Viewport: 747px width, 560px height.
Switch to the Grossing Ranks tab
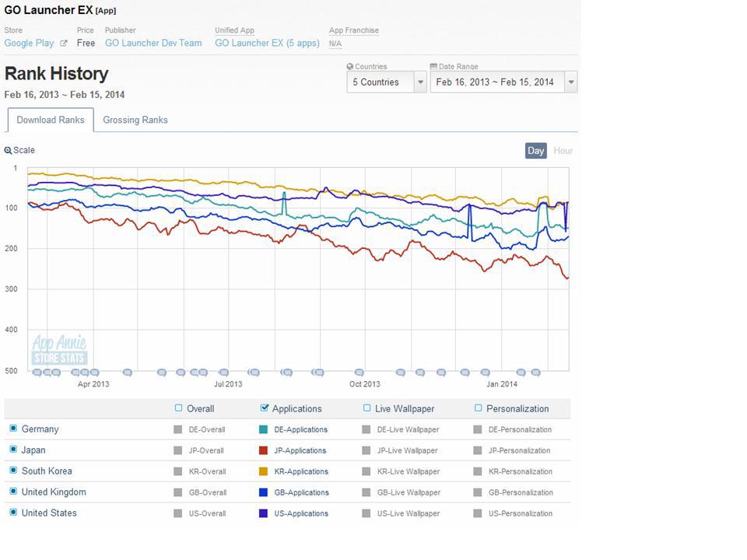pyautogui.click(x=135, y=120)
